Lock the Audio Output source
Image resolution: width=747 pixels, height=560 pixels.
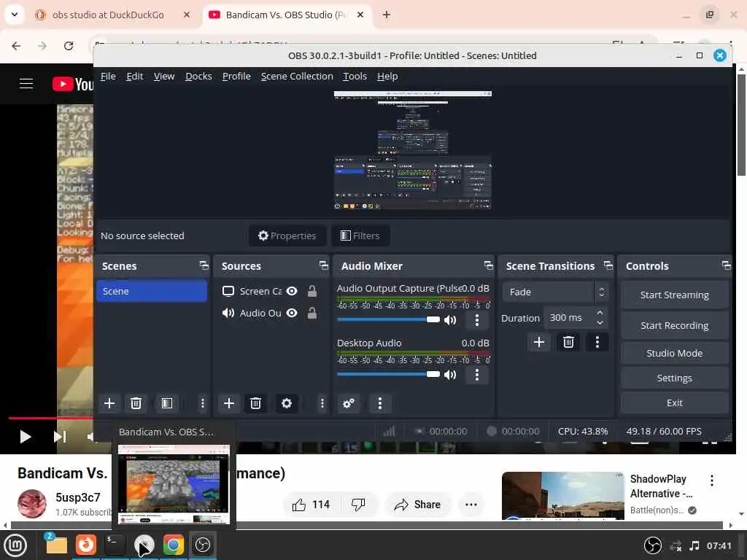(x=312, y=313)
